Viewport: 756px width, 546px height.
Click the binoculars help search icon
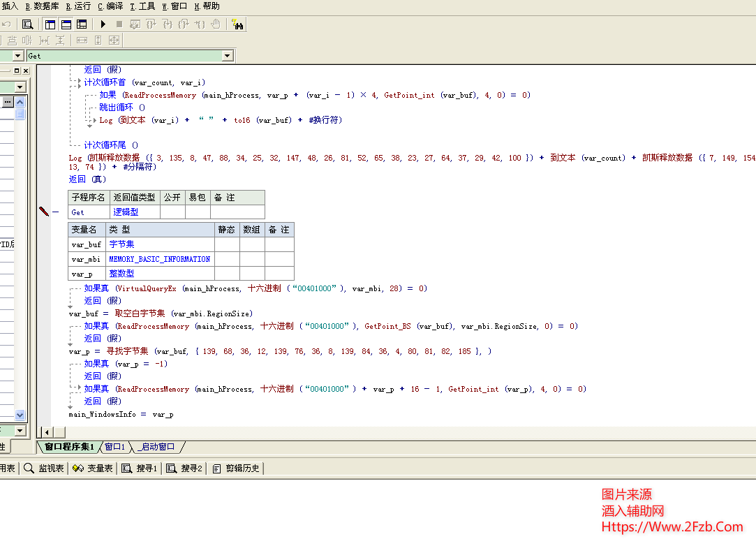(237, 24)
